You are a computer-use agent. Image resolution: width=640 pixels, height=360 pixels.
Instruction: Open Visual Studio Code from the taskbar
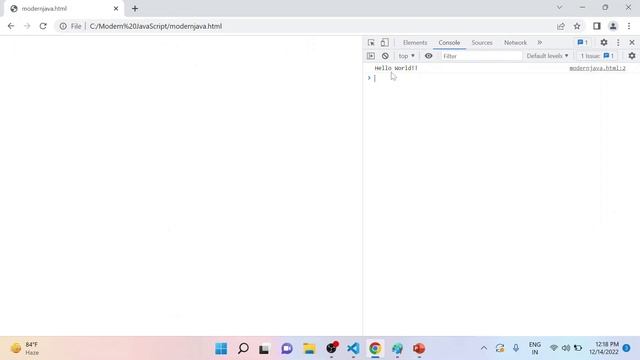(x=353, y=349)
